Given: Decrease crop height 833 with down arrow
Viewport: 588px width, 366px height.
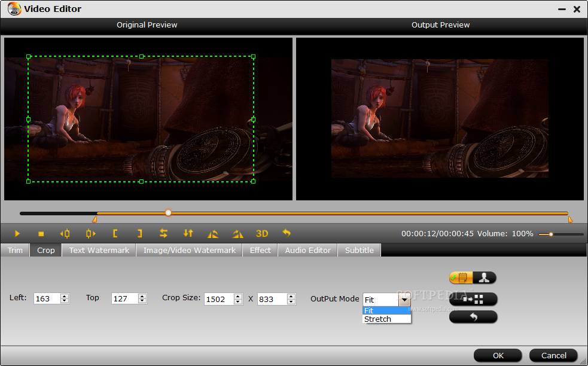Looking at the screenshot, I should click(x=291, y=301).
